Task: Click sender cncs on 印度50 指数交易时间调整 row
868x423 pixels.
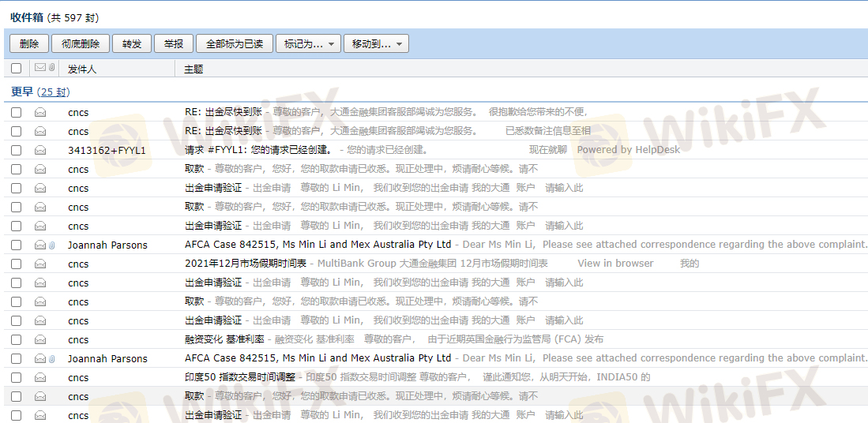Action: (x=78, y=378)
